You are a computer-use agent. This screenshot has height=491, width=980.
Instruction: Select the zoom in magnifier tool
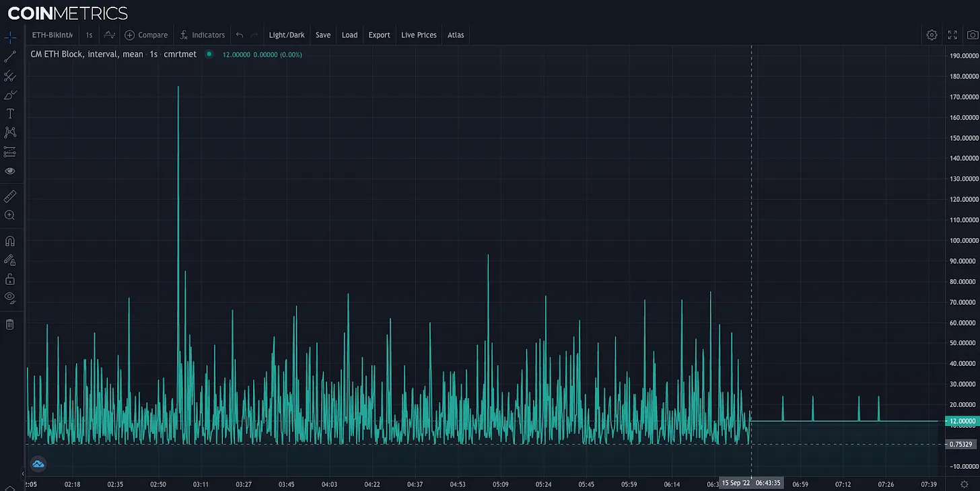[x=10, y=215]
